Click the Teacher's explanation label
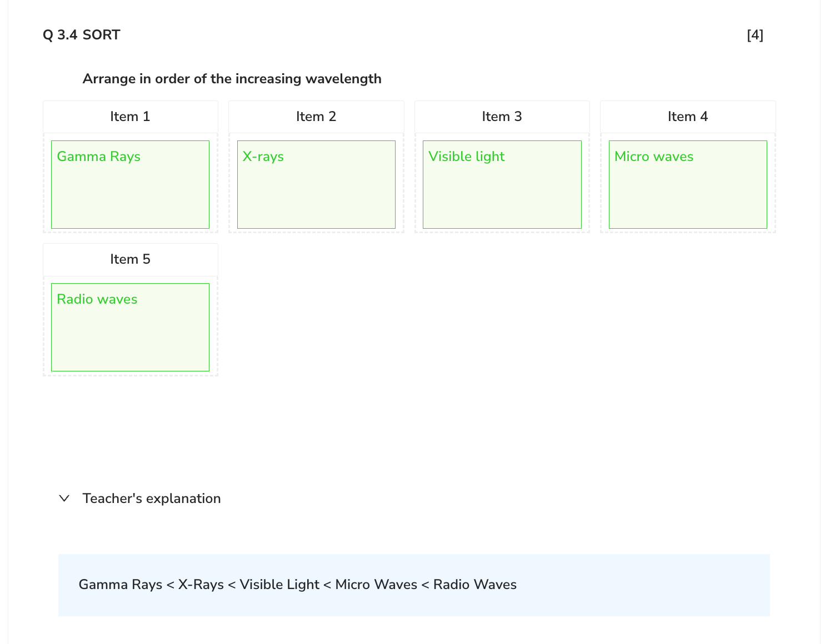The height and width of the screenshot is (644, 830). pyautogui.click(x=151, y=499)
